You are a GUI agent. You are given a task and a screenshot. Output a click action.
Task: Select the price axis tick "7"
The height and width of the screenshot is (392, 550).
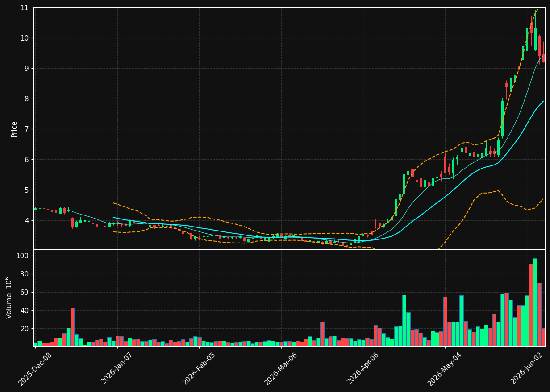click(x=26, y=129)
